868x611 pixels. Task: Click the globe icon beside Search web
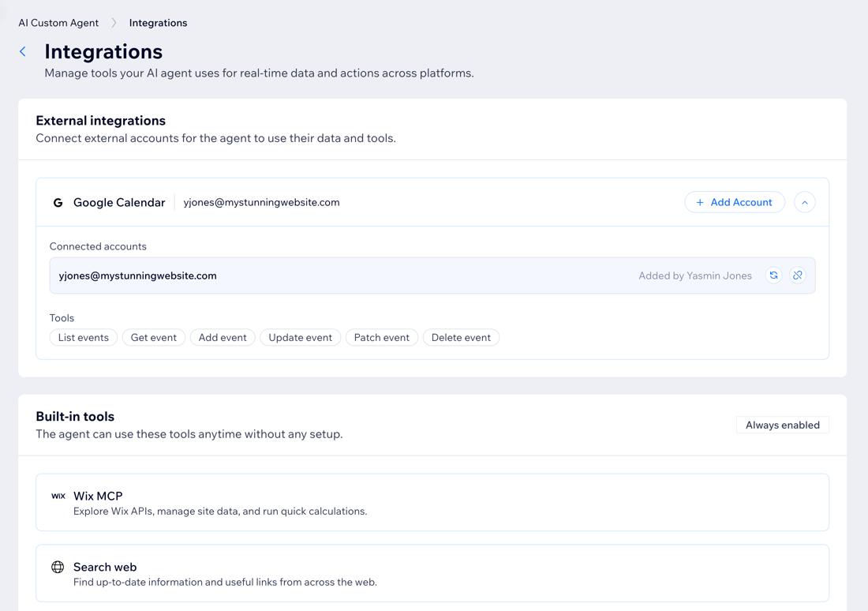coord(58,566)
